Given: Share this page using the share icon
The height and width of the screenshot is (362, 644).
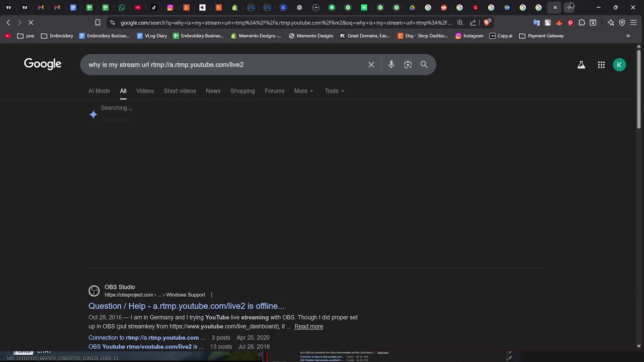Looking at the screenshot, I should pyautogui.click(x=473, y=23).
